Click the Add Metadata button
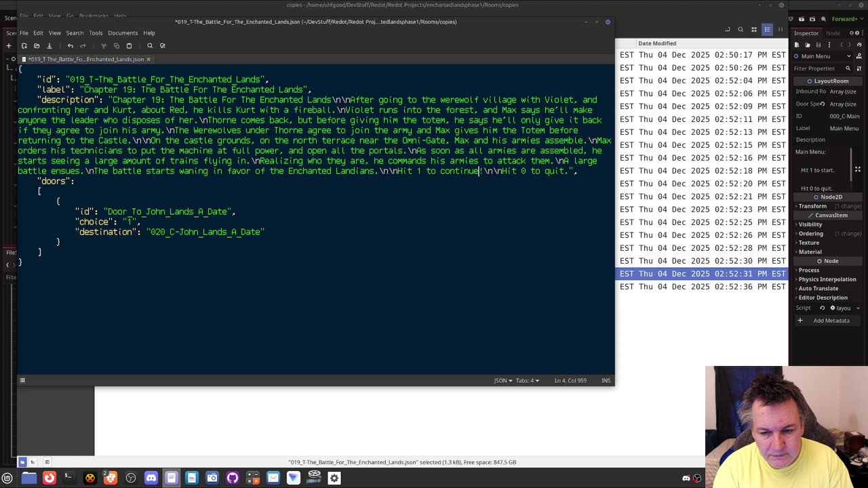Viewport: 868px width, 488px height. pos(827,321)
